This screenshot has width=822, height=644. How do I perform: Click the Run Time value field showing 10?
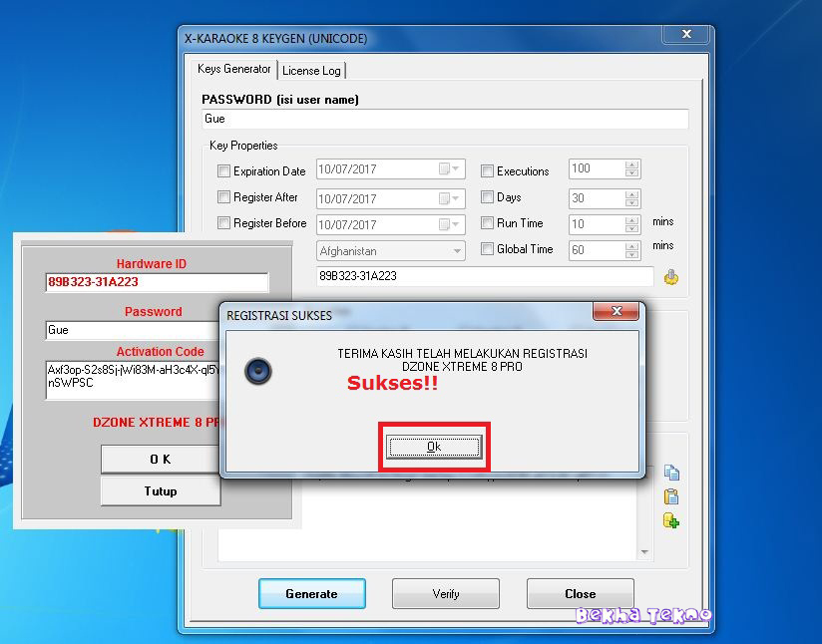(x=598, y=224)
